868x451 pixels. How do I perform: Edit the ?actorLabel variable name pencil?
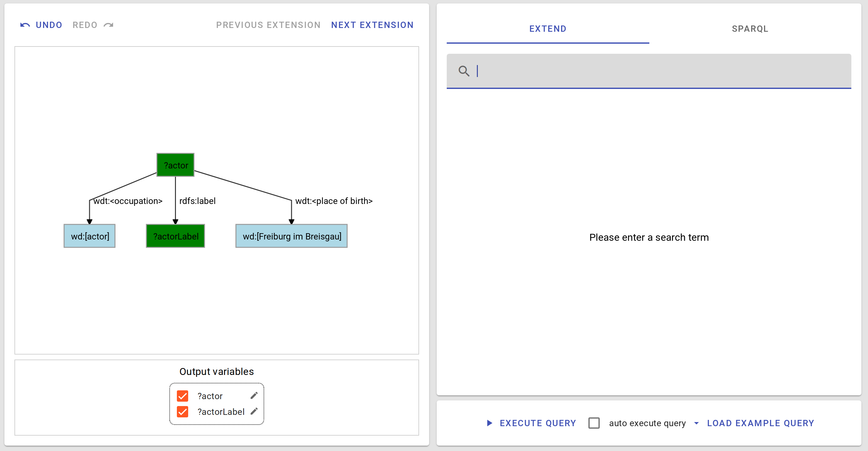coord(254,411)
